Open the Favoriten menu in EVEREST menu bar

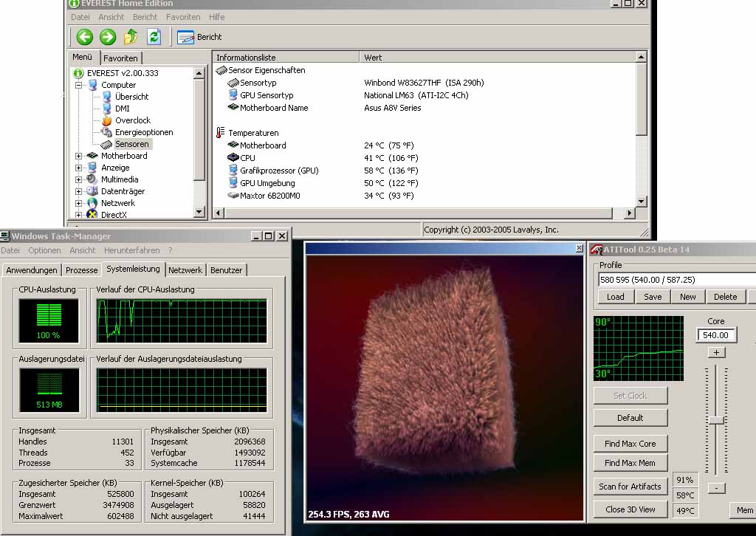click(183, 17)
